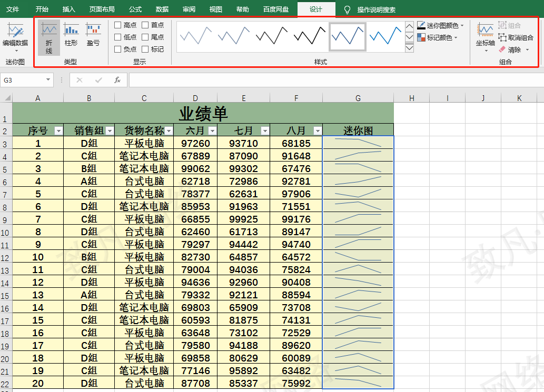Switch to the 审阅 tab
Screen dimensions: 544x392
[x=189, y=9]
